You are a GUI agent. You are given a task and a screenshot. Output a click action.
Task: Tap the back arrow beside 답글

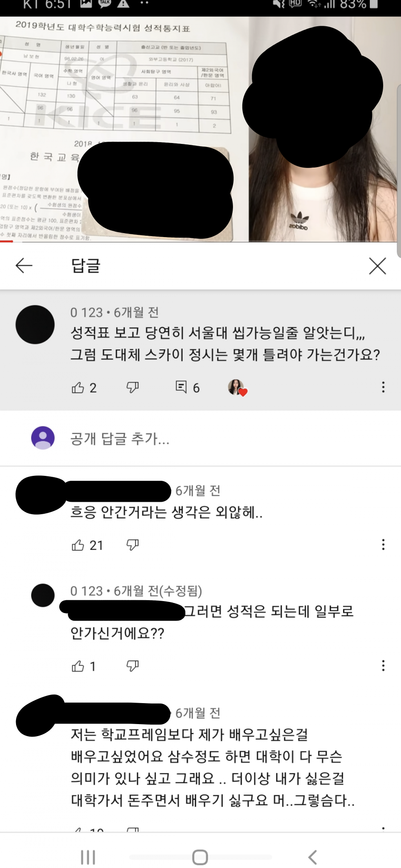[x=24, y=266]
